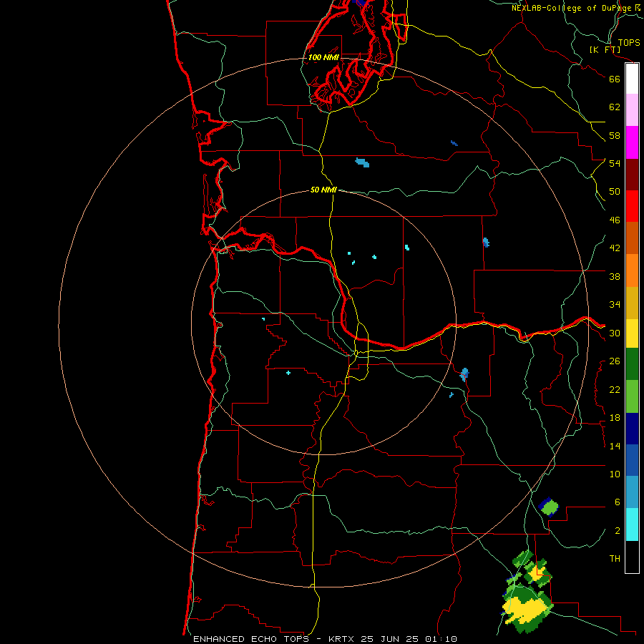Select the dark maroon legend swatch
This screenshot has height=644, width=644.
[632, 175]
